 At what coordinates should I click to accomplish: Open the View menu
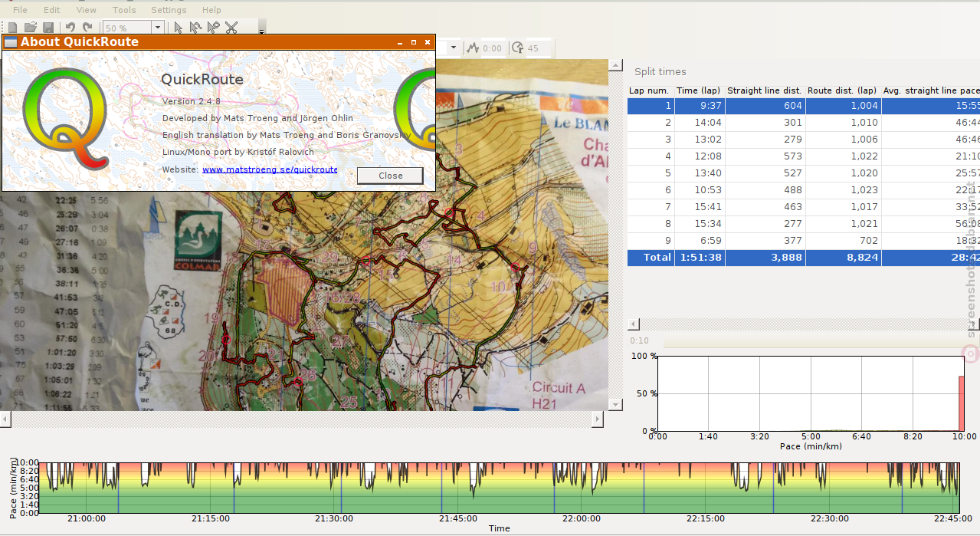[87, 10]
